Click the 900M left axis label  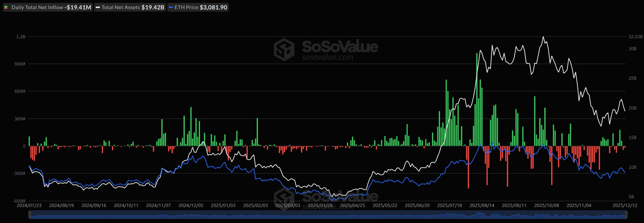coord(20,64)
